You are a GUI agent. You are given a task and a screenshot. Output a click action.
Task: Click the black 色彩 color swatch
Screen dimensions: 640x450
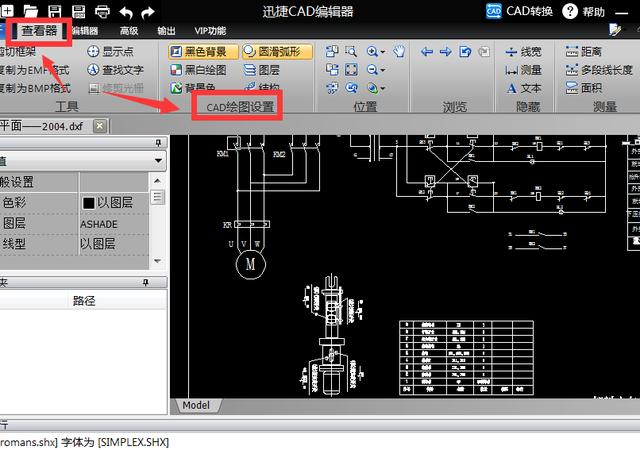(89, 203)
